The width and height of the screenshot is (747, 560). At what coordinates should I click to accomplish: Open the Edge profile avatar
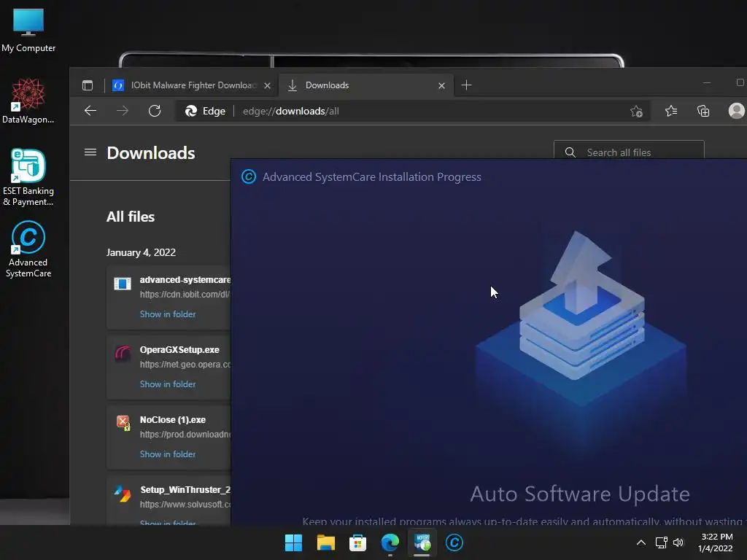coord(737,111)
